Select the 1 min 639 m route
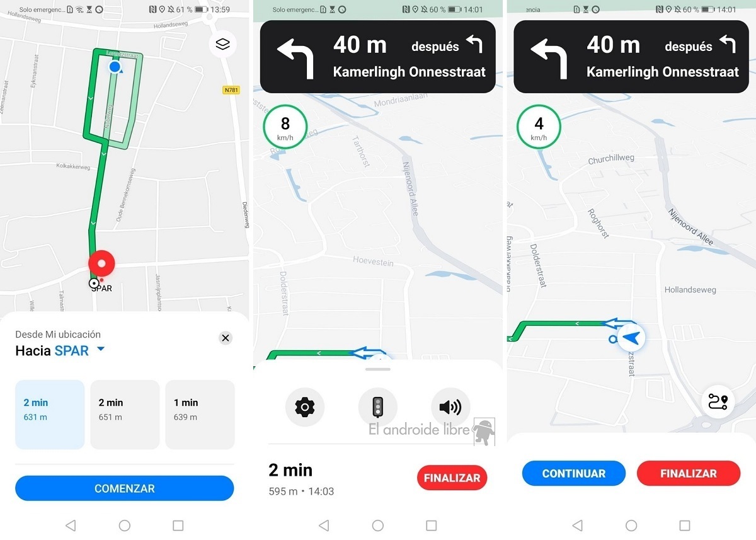 [x=200, y=415]
